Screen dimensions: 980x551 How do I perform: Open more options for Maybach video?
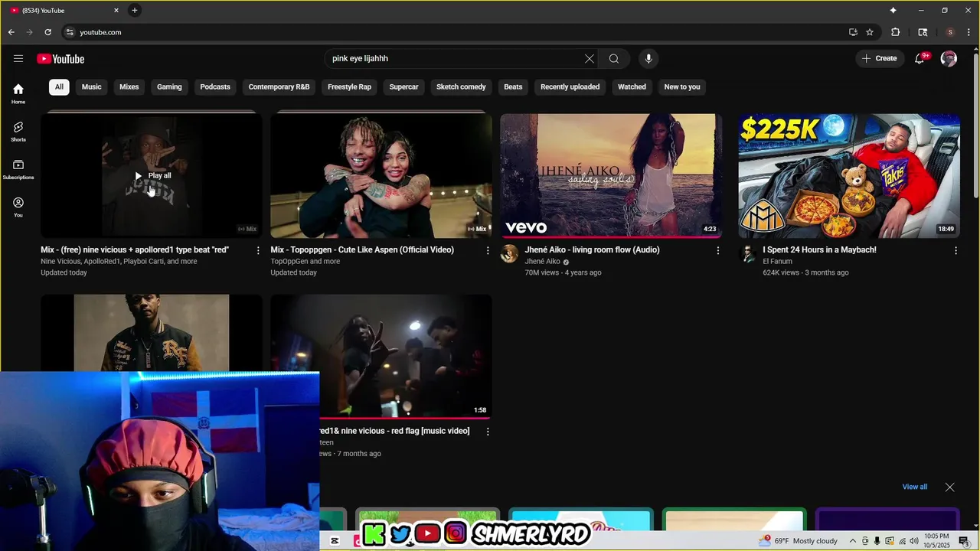[955, 250]
